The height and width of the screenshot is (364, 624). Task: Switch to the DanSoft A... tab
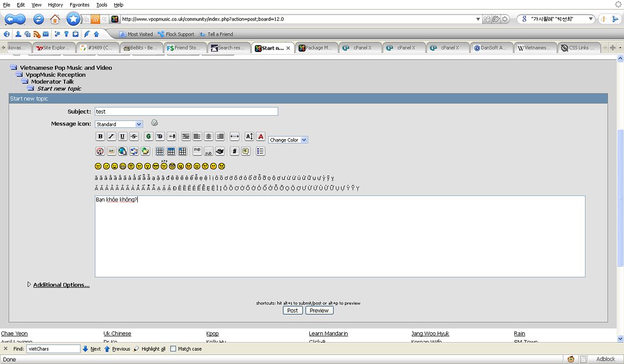tap(492, 48)
